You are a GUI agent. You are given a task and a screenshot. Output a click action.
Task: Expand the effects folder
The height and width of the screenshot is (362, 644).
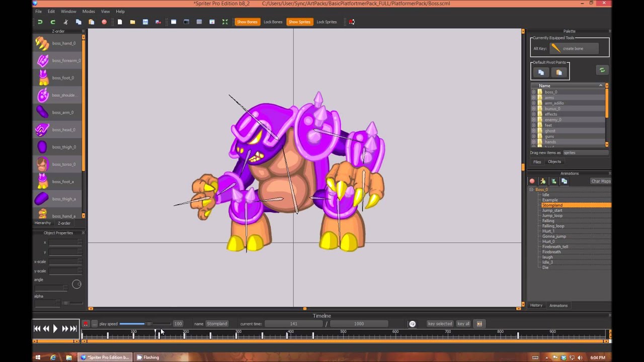pyautogui.click(x=533, y=114)
